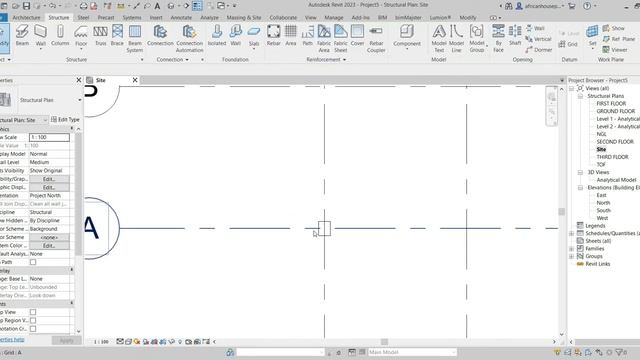Open the Properties help link
This screenshot has width=640, height=360.
tap(12, 340)
